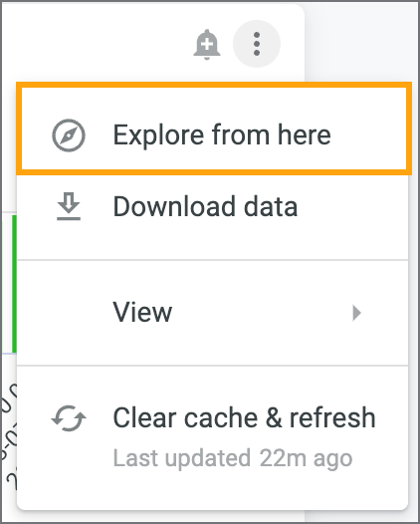The height and width of the screenshot is (524, 420).
Task: Click the download arrow icon
Action: pos(69,206)
